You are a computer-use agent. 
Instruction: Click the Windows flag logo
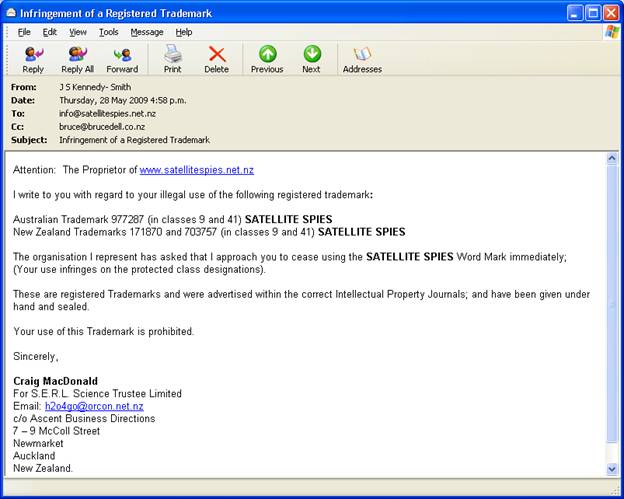click(612, 32)
